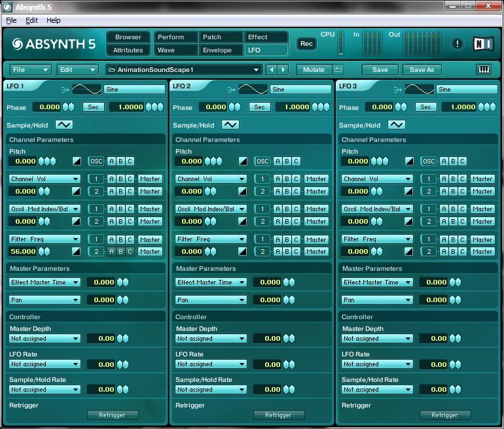
Task: Click the Save As button
Action: 422,70
